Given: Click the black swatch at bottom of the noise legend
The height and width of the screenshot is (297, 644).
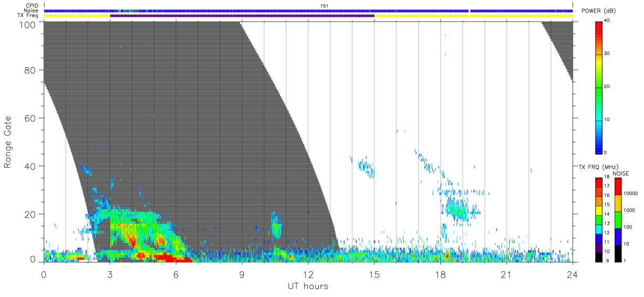Looking at the screenshot, I should coord(618,254).
